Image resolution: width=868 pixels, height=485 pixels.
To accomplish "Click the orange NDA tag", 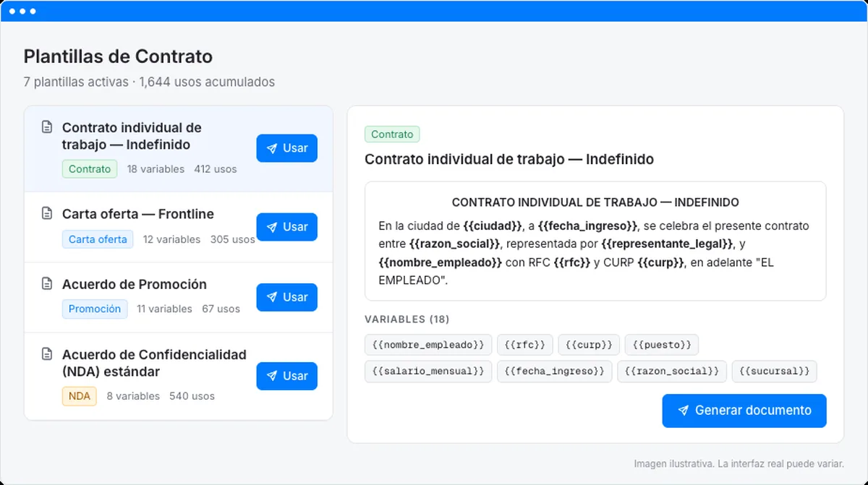I will coord(80,396).
